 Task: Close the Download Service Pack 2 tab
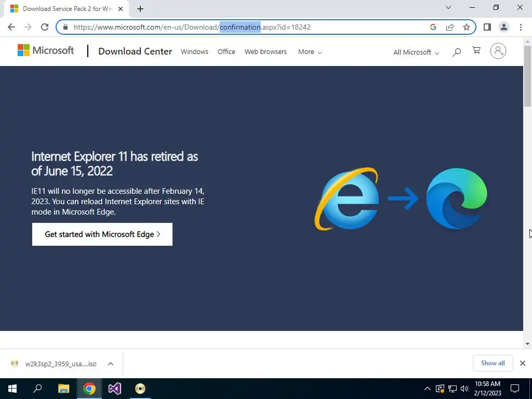coord(121,9)
